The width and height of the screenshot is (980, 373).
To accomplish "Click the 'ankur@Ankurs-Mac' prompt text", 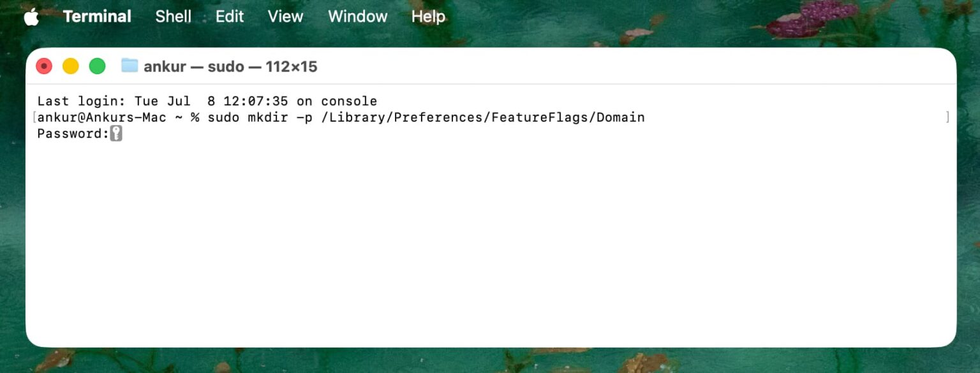I will click(102, 117).
